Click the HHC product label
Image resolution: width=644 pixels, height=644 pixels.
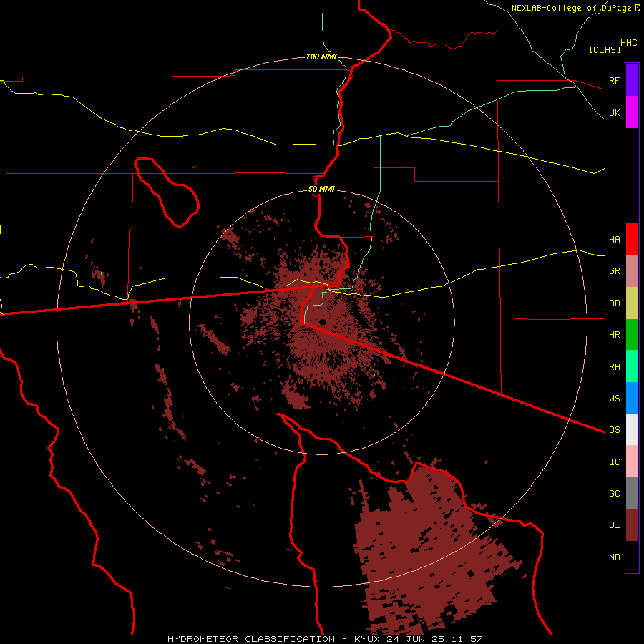coord(628,43)
